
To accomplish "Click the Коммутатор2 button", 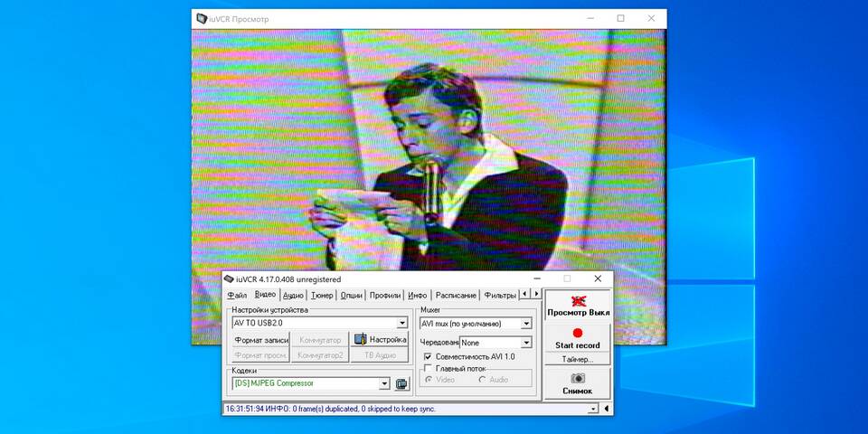I will 320,355.
